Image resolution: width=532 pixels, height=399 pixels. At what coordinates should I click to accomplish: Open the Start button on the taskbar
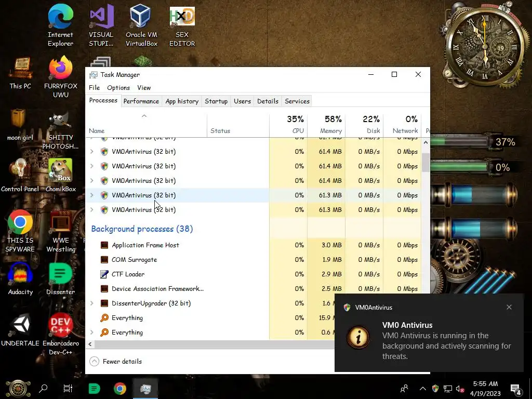tap(18, 389)
